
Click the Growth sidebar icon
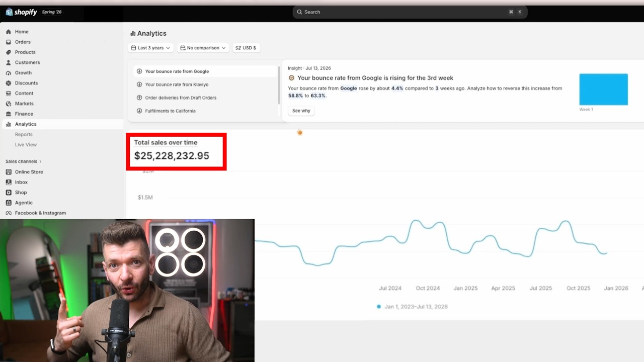tap(9, 73)
